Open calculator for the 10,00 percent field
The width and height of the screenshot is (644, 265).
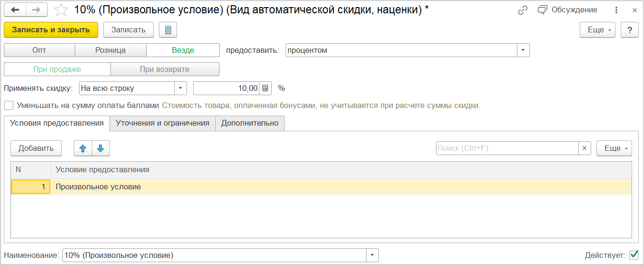pyautogui.click(x=266, y=88)
